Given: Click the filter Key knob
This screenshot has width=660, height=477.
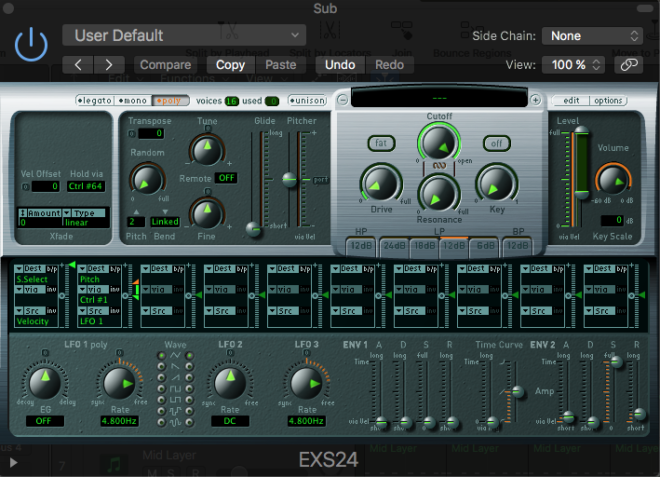Looking at the screenshot, I should [497, 184].
